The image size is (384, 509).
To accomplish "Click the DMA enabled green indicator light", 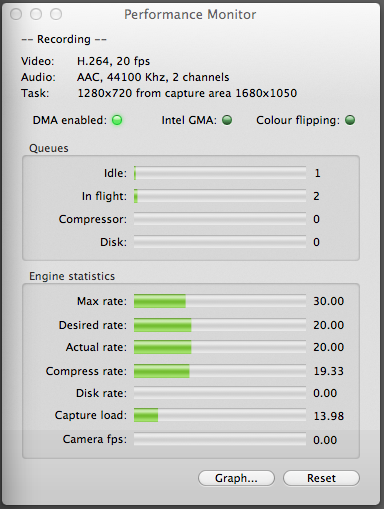I will [117, 120].
